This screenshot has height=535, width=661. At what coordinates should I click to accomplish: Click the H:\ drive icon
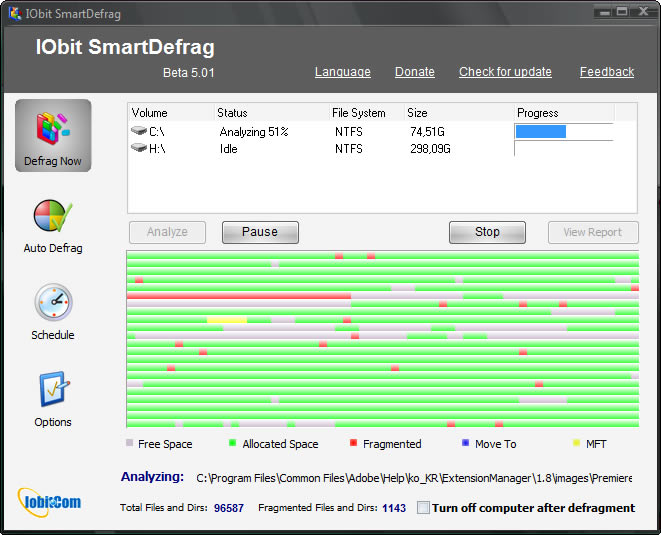(138, 148)
